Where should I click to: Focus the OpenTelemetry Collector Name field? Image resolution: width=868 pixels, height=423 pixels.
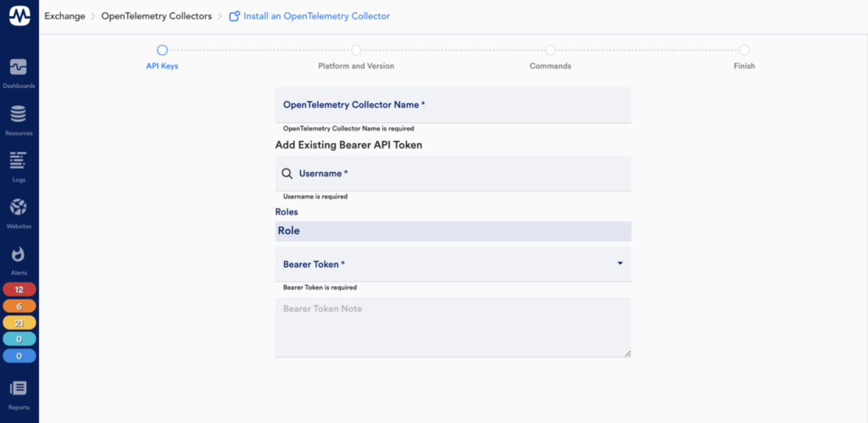tap(453, 104)
